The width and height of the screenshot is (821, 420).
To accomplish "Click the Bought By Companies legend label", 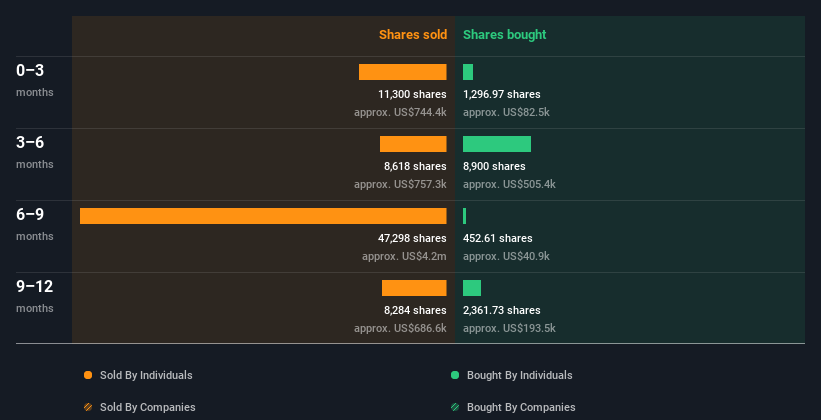I will click(521, 407).
